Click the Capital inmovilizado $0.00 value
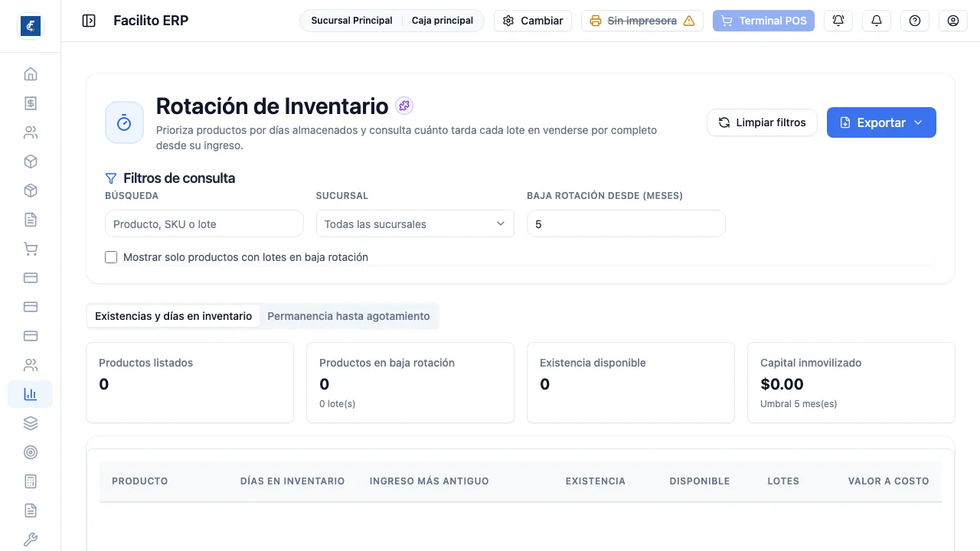The height and width of the screenshot is (551, 980). click(782, 384)
